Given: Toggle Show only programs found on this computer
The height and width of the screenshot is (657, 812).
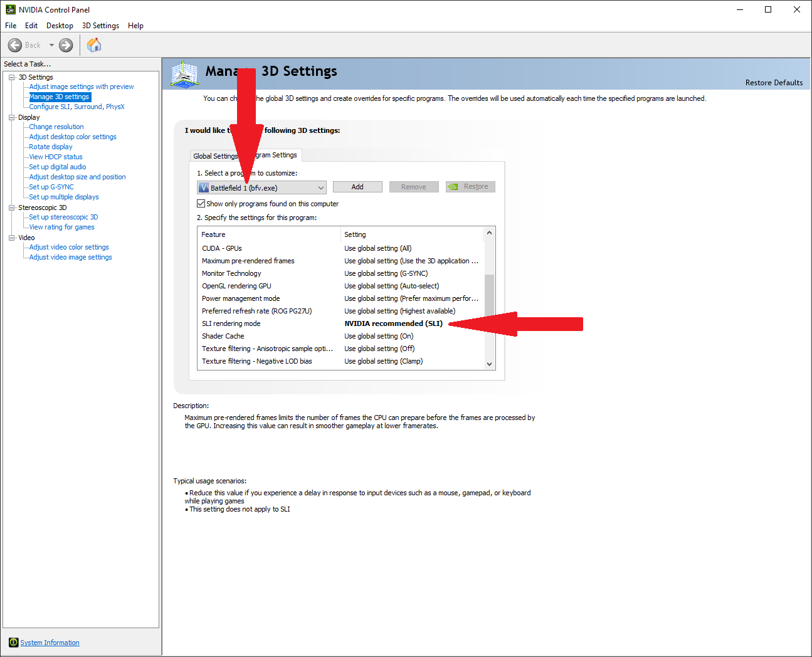Looking at the screenshot, I should pyautogui.click(x=201, y=204).
